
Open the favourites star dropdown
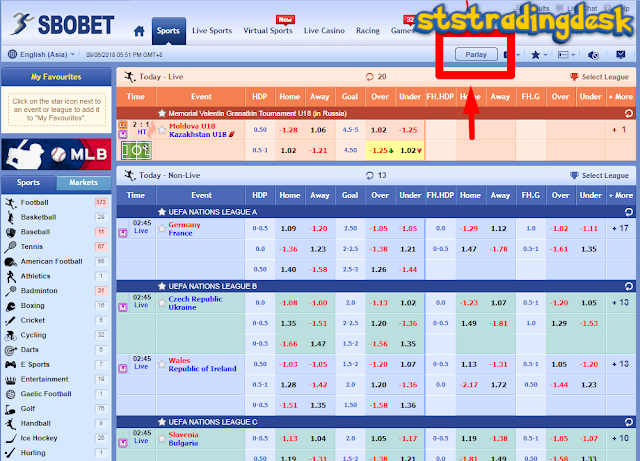539,55
